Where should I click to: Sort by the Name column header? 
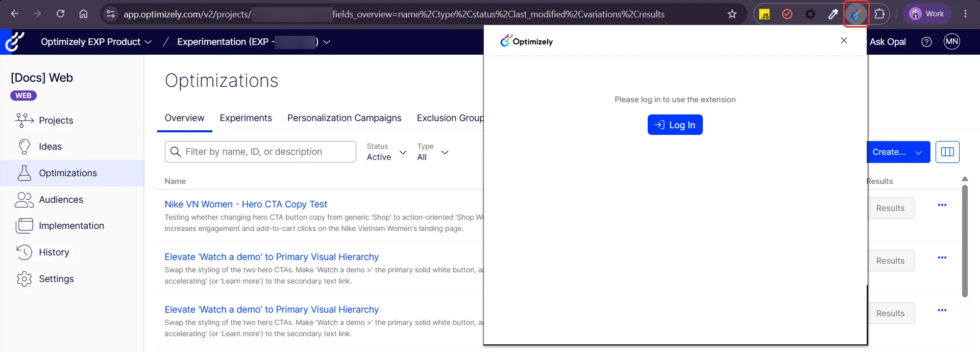[175, 181]
